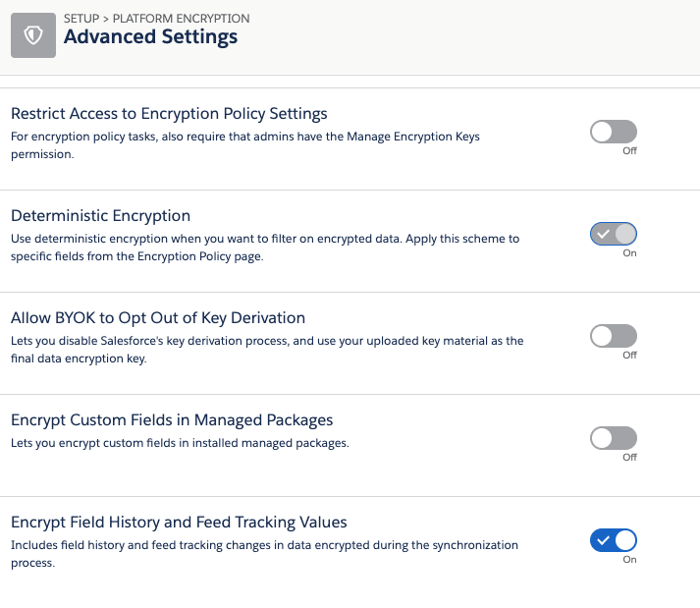This screenshot has height=608, width=700.
Task: Click the Deterministic Encryption heading
Action: [100, 216]
